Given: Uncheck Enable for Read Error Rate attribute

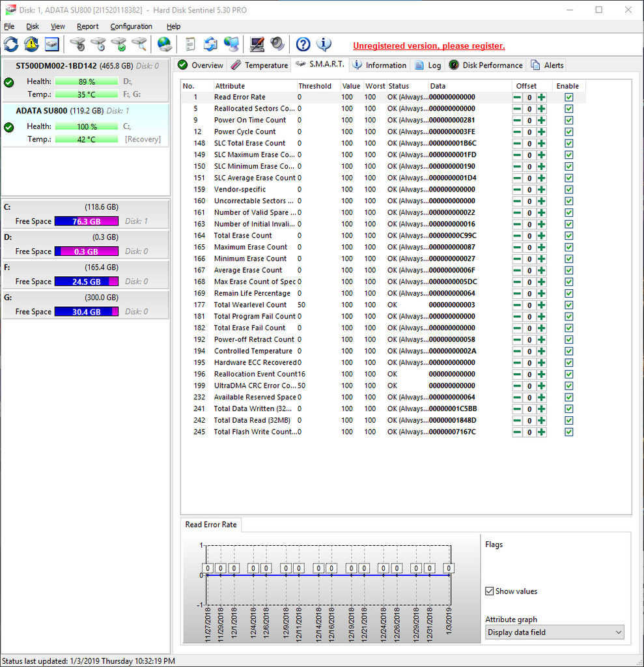Looking at the screenshot, I should coord(569,97).
